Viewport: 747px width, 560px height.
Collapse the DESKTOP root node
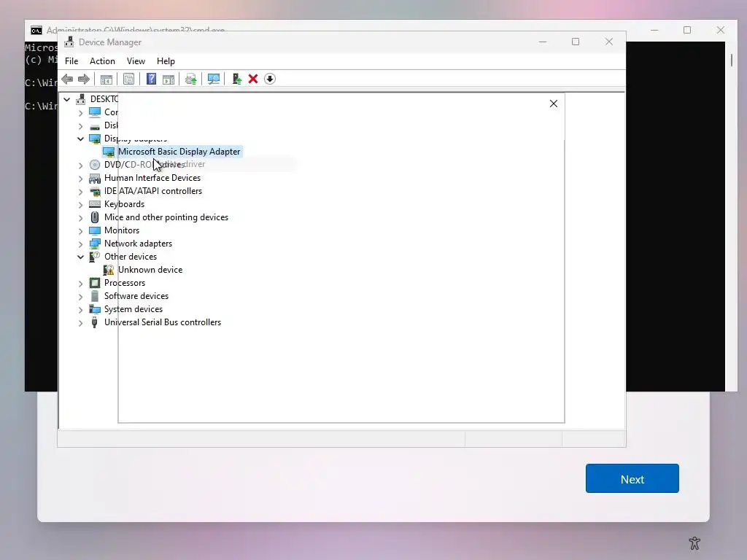point(66,99)
